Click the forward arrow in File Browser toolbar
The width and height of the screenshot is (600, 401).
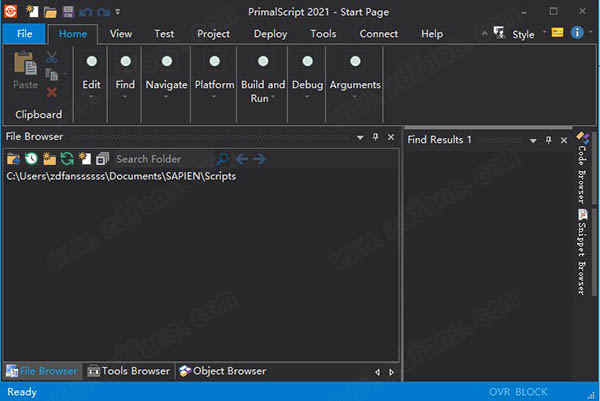click(x=259, y=158)
